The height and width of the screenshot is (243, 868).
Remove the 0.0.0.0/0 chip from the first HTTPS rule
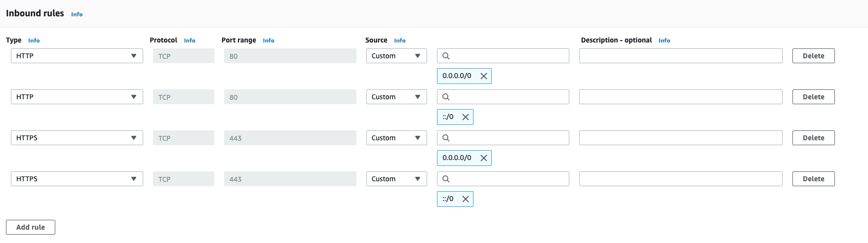[484, 158]
